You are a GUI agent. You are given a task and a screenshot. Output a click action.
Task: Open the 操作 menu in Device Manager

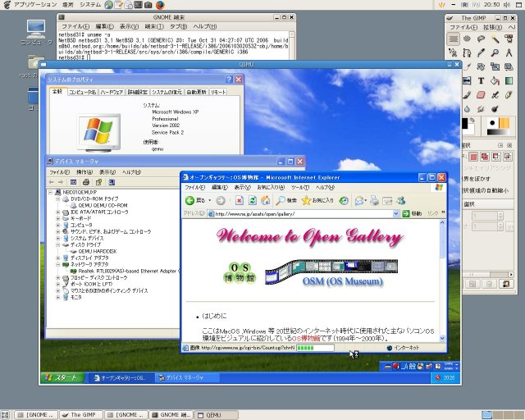point(84,172)
